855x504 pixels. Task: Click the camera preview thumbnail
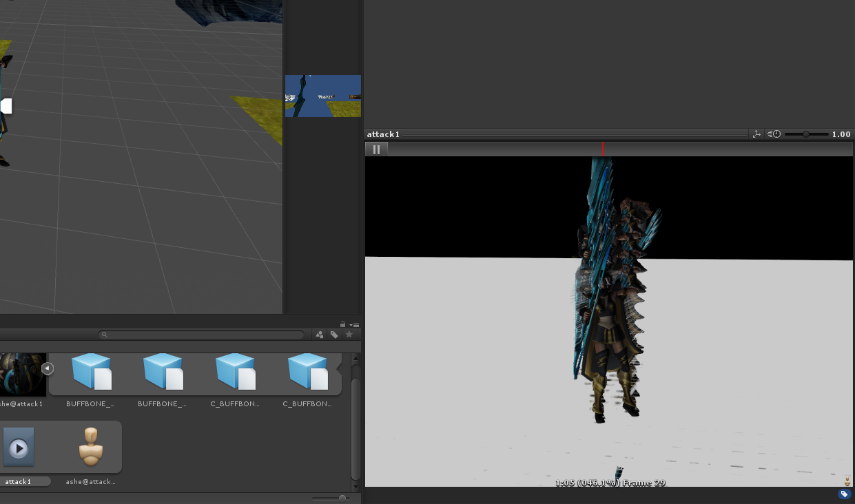click(x=323, y=96)
